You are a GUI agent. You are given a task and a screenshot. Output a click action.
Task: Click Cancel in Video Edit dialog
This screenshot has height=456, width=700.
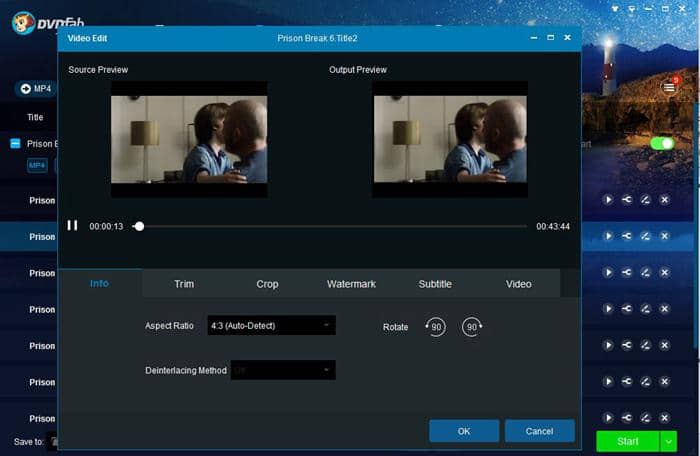click(x=539, y=431)
